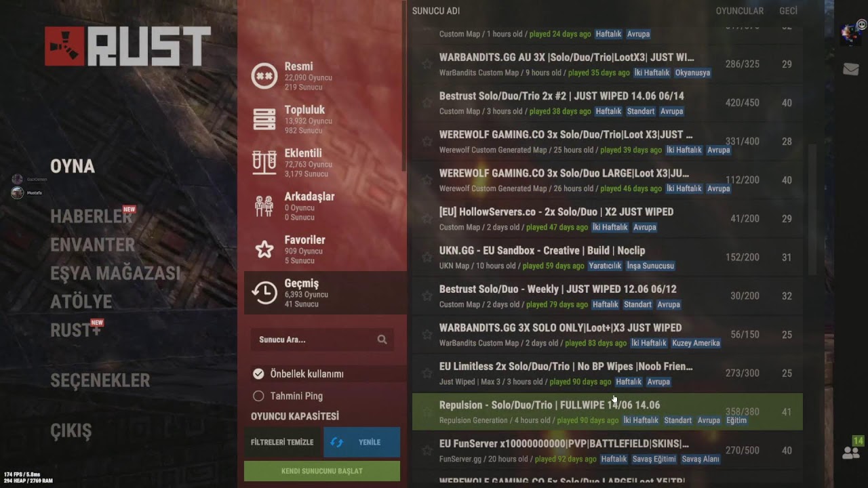Refresh servers with the YENİLE button
This screenshot has width=868, height=488.
(x=362, y=442)
